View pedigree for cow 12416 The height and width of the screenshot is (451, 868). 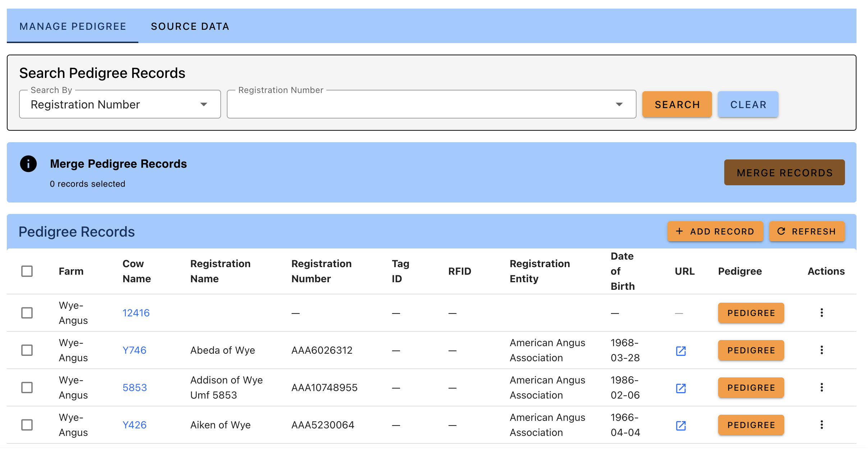point(751,313)
